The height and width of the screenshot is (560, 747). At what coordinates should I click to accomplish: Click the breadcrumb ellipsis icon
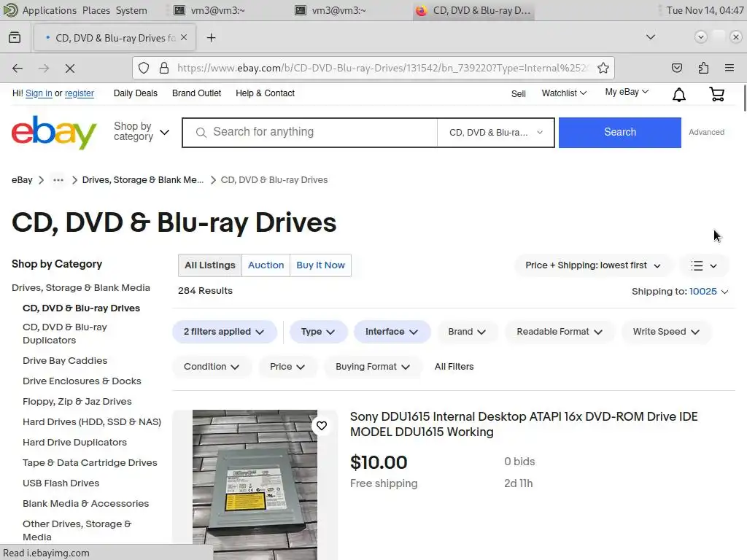tap(58, 180)
